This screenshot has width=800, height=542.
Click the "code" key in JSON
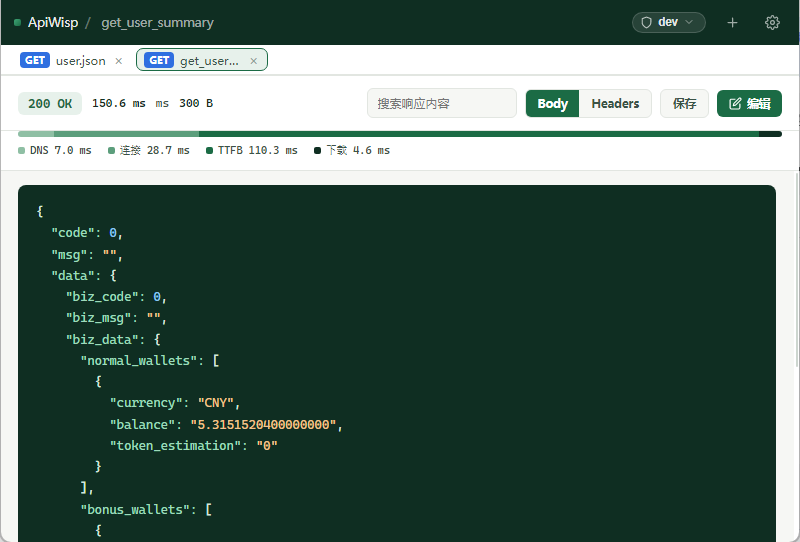[x=72, y=233]
